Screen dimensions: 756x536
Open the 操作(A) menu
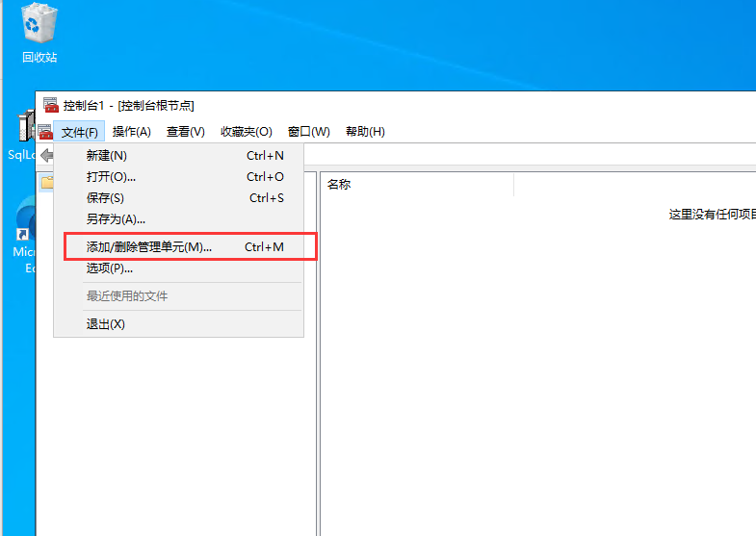[x=131, y=132]
